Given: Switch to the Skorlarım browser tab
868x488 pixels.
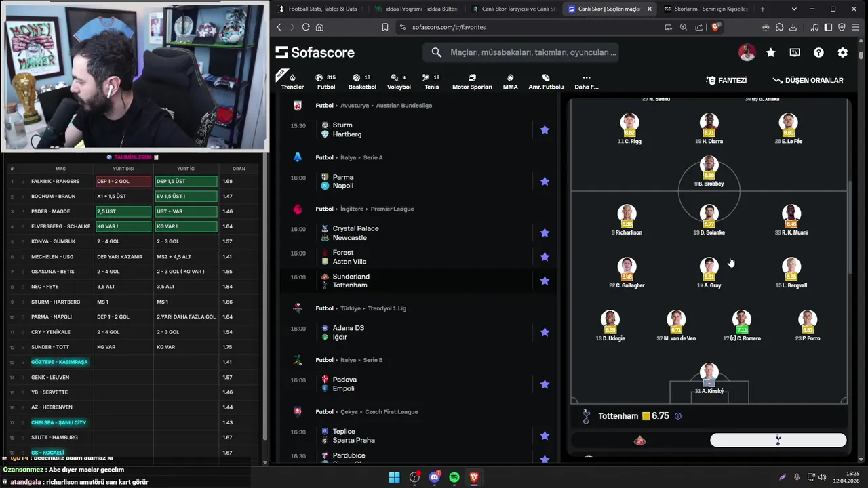Looking at the screenshot, I should (705, 9).
